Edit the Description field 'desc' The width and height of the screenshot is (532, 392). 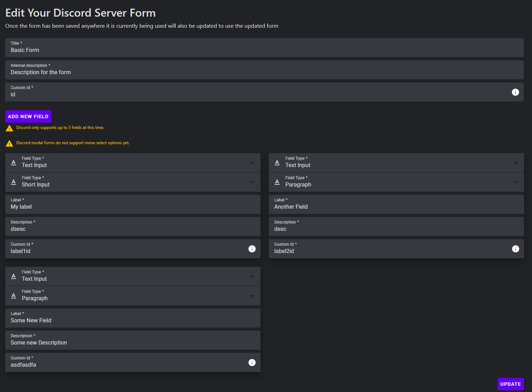396,227
